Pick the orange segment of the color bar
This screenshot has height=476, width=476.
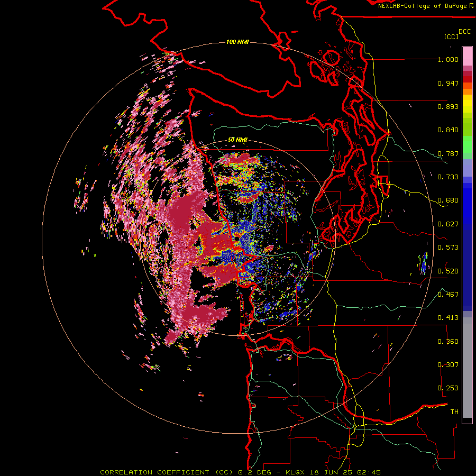[467, 91]
